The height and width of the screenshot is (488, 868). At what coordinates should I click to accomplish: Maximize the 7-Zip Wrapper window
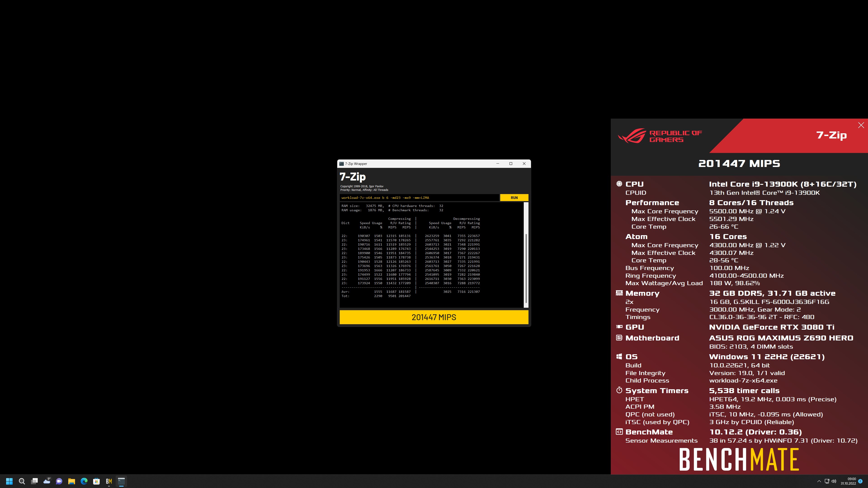tap(511, 164)
